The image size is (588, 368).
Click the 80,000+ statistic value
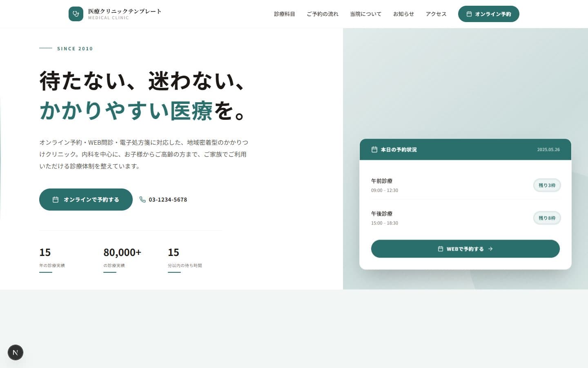[x=122, y=252]
